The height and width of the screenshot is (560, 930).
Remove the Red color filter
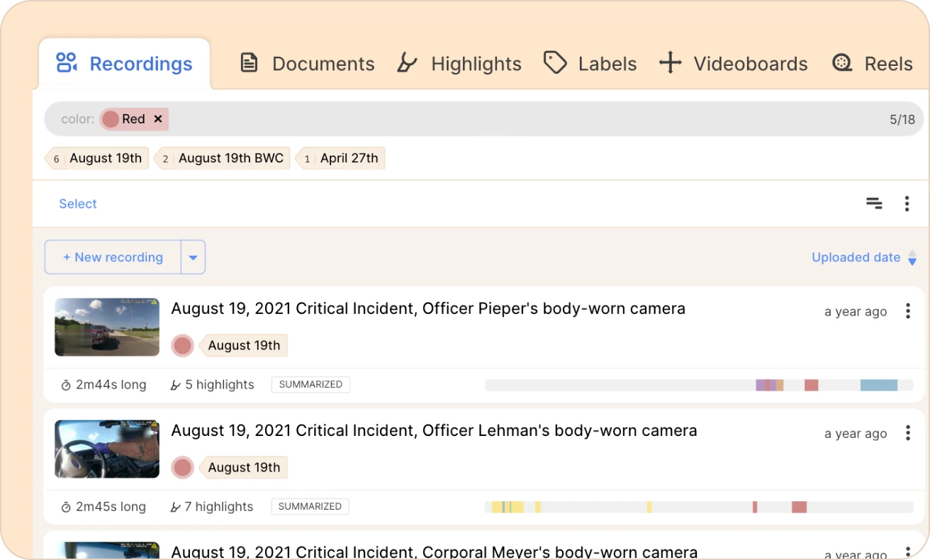tap(158, 119)
